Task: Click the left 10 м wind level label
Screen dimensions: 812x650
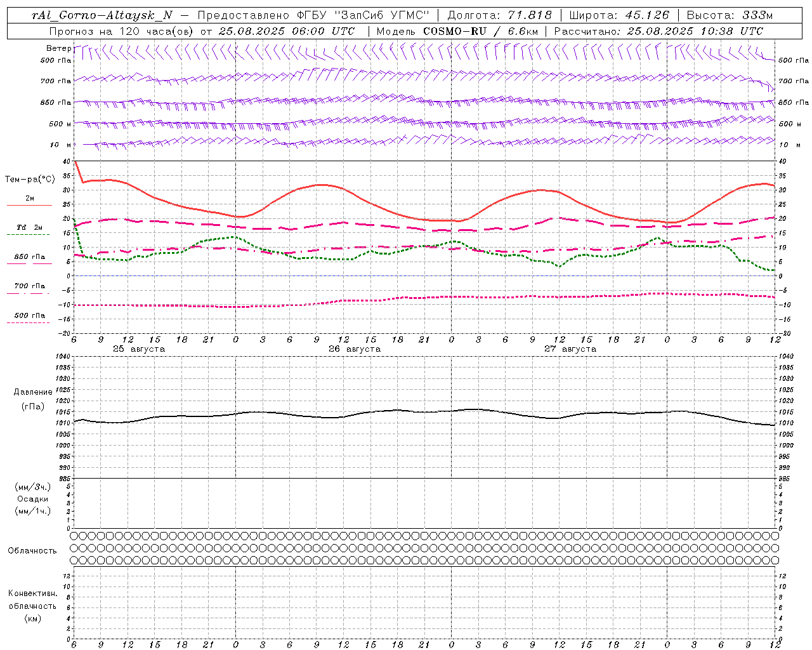Action: [61, 145]
